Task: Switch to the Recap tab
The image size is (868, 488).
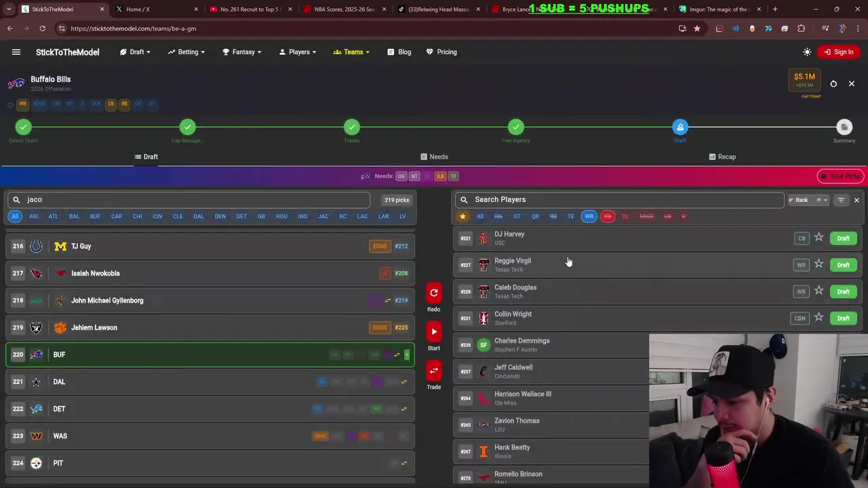Action: [722, 157]
